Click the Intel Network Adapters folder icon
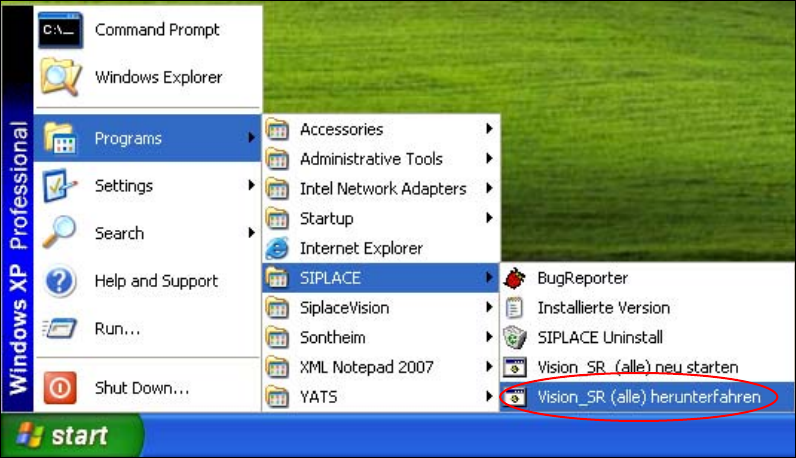 tap(277, 188)
